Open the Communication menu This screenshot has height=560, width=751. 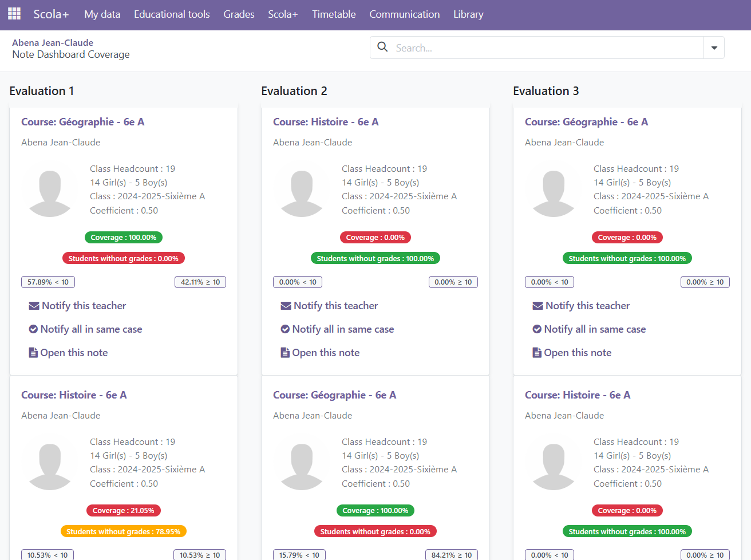coord(405,14)
